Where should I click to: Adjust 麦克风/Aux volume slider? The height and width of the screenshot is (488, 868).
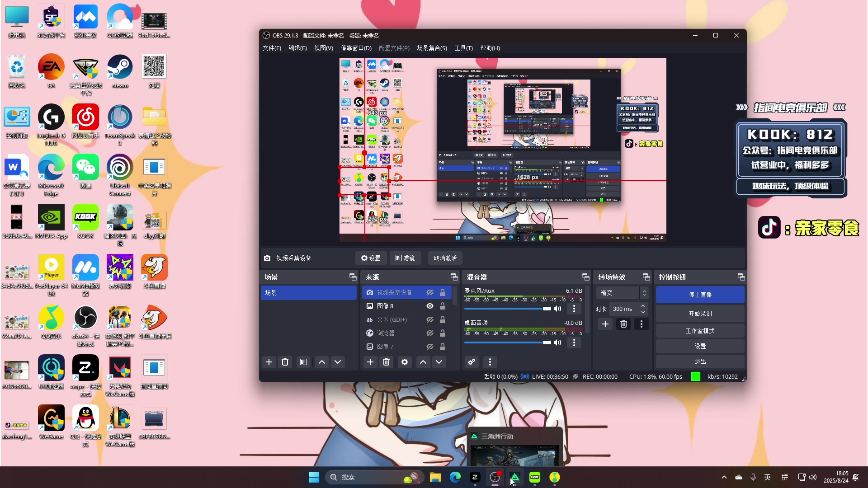[x=507, y=309]
